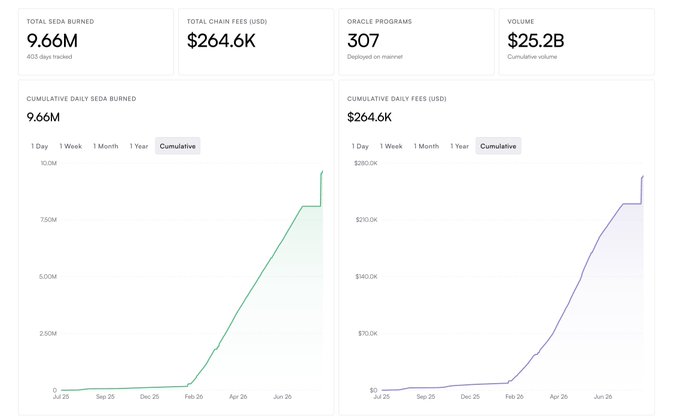Click the 9.66M figure above the green chart

point(43,117)
